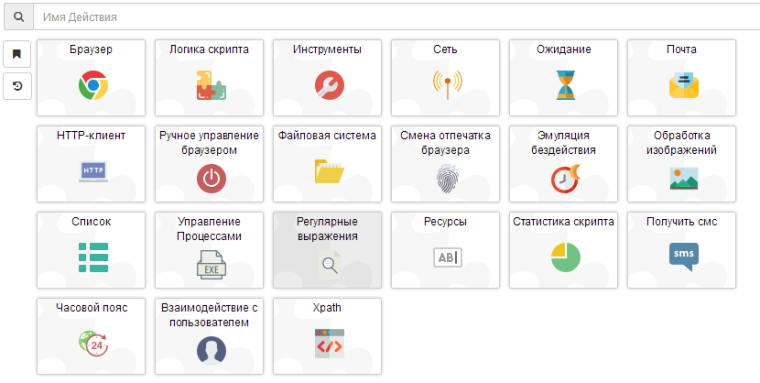760x383 pixels.
Task: Open the Почта envelope icon
Action: [x=684, y=85]
